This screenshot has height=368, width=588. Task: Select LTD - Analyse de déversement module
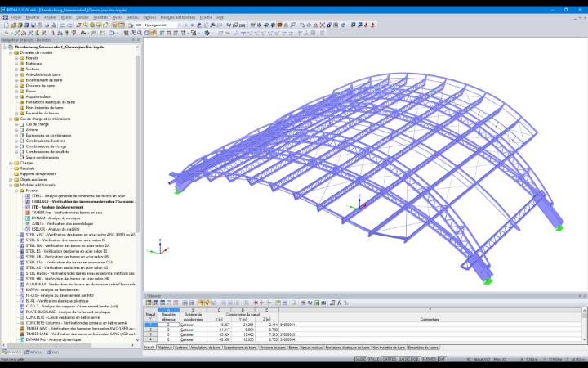58,207
